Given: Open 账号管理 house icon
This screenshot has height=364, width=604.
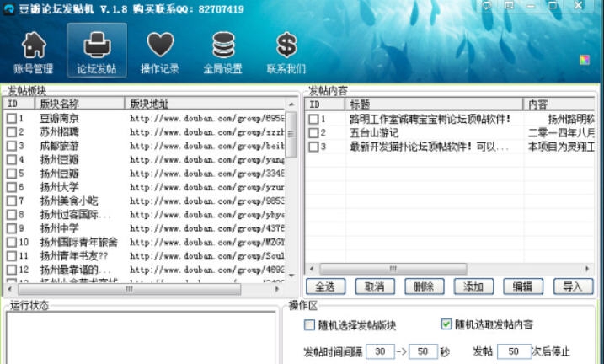Looking at the screenshot, I should click(x=34, y=45).
